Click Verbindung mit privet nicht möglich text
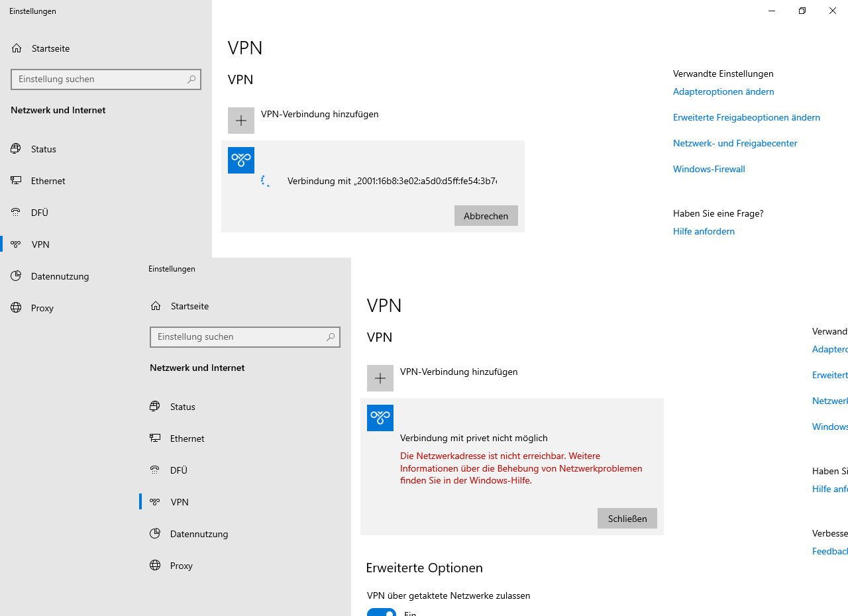 [474, 438]
